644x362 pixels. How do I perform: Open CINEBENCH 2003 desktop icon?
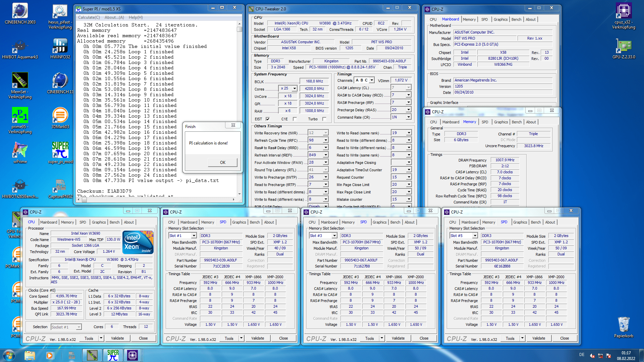[20, 13]
